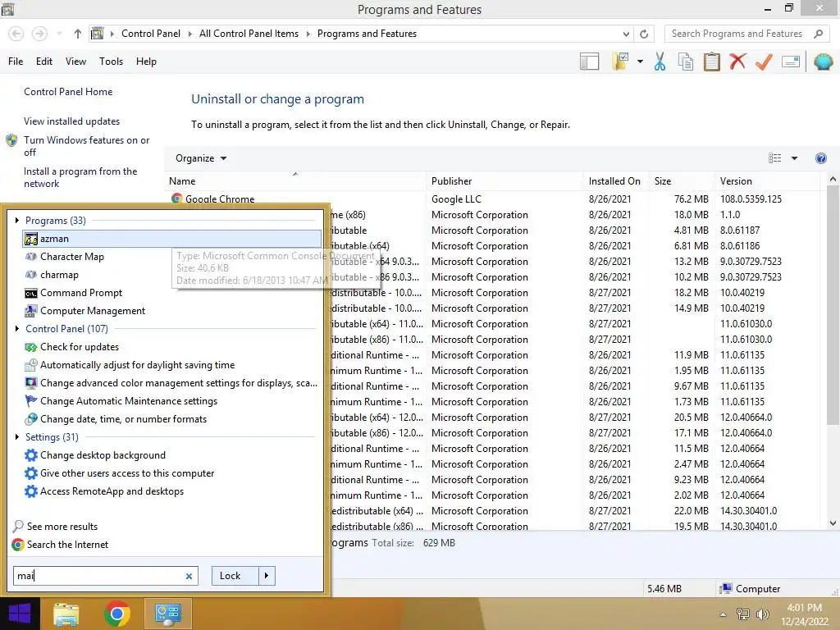
Task: Expand the address bar history dropdown
Action: click(x=626, y=34)
